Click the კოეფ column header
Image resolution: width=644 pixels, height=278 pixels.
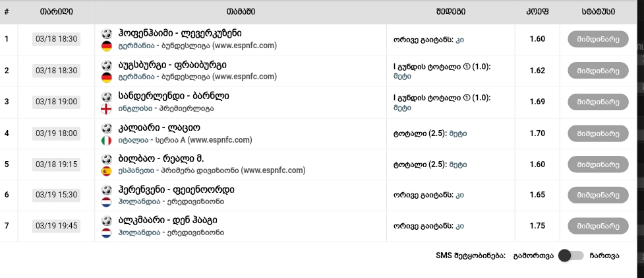(537, 12)
